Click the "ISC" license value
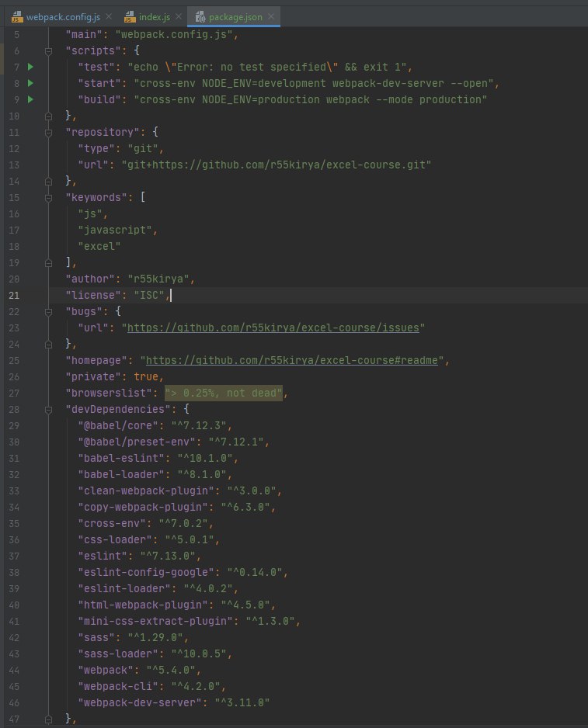Viewport: 588px width, 728px height. (x=149, y=295)
